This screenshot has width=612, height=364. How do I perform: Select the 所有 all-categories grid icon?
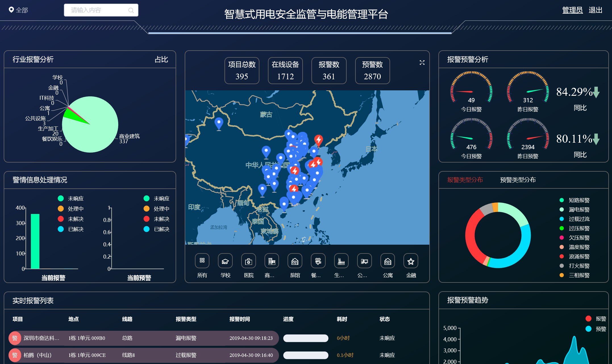[202, 261]
